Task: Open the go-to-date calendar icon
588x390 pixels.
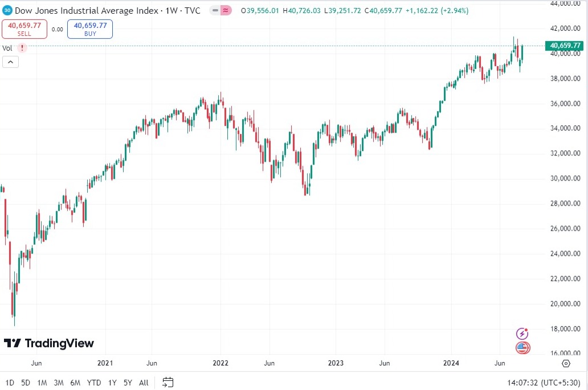Action: [168, 382]
